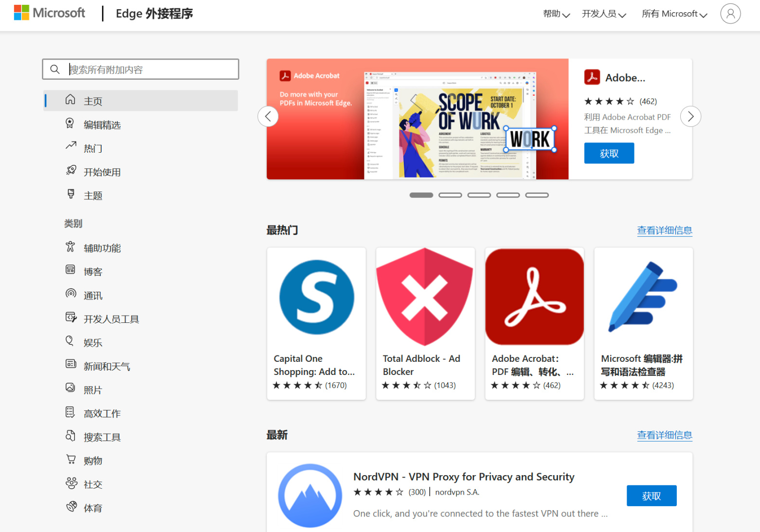Expand the 帮助 dropdown menu
The height and width of the screenshot is (532, 760).
click(x=557, y=14)
